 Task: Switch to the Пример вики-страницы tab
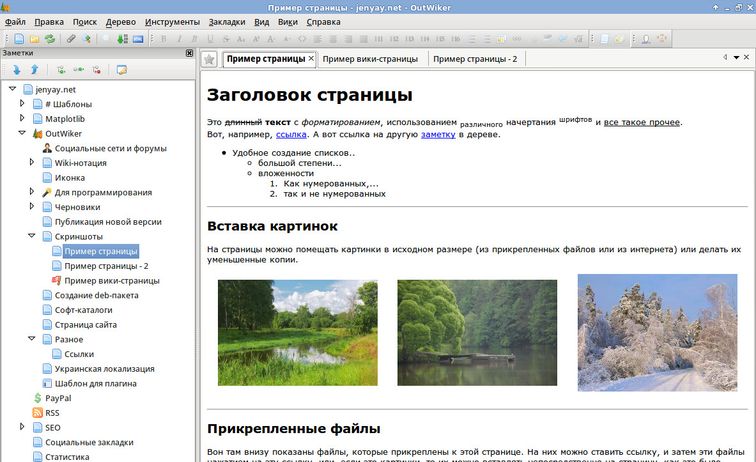(x=370, y=59)
